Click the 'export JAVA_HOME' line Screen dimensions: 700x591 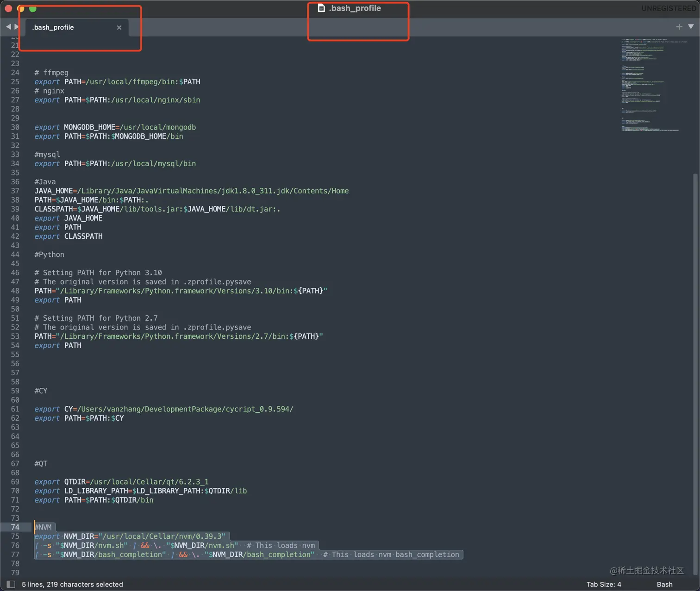point(69,218)
